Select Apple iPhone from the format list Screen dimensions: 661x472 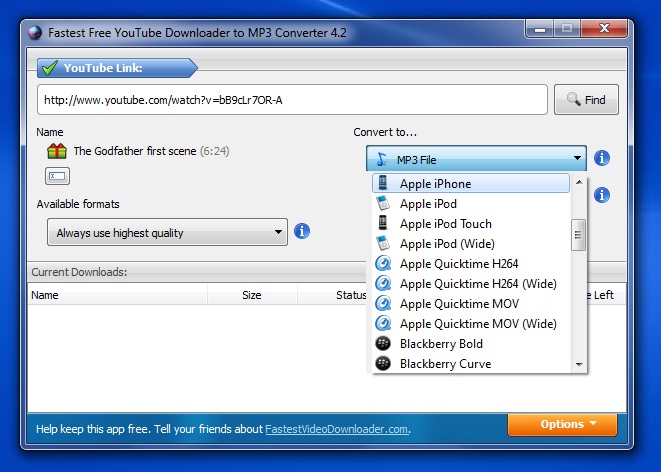coord(471,183)
